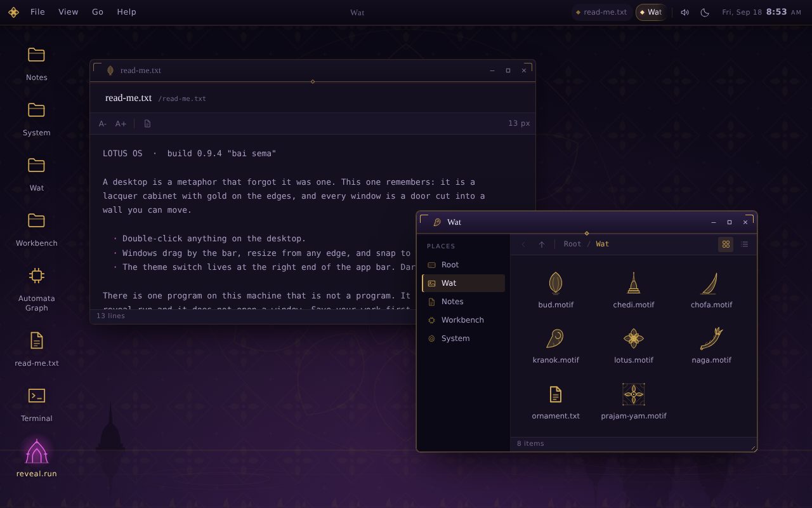
Task: Open read-me.txt desktop file icon
Action: [36, 349]
